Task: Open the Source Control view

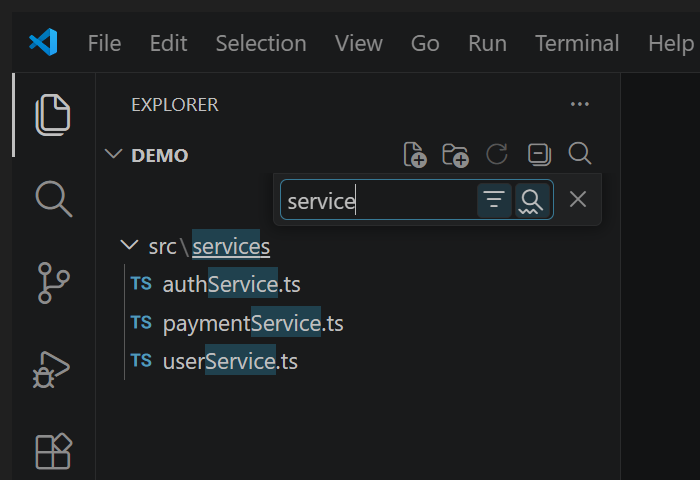Action: (54, 283)
